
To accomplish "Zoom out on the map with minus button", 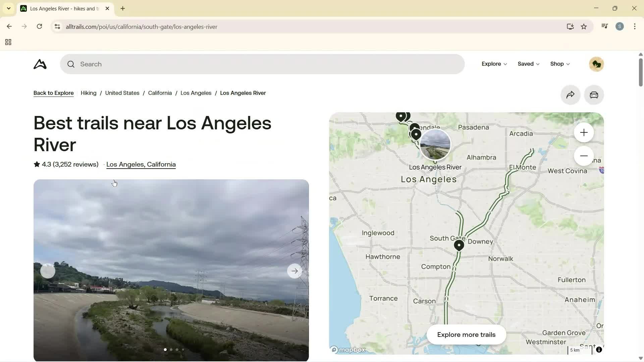I will point(584,156).
